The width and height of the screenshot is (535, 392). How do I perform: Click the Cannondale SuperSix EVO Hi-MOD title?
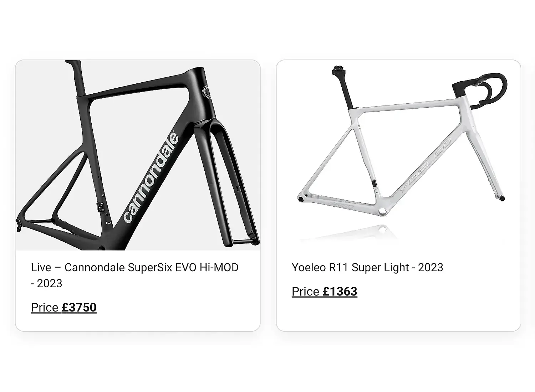(x=135, y=267)
